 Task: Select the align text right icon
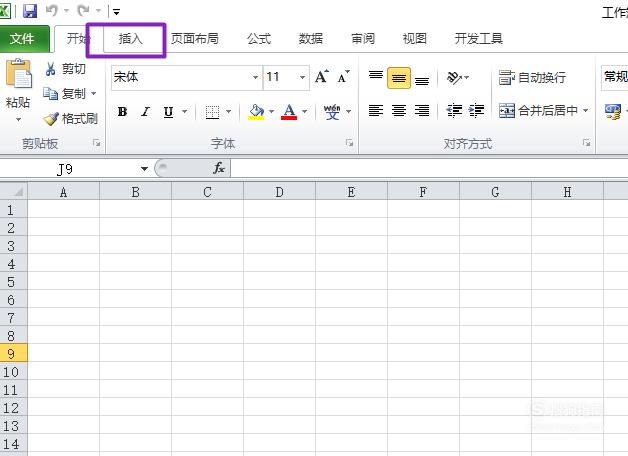(422, 110)
